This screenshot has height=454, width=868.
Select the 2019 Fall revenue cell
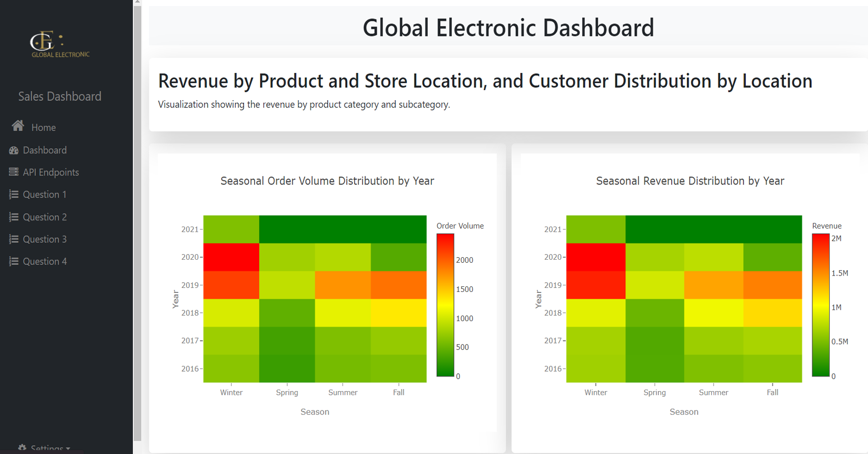coord(772,285)
